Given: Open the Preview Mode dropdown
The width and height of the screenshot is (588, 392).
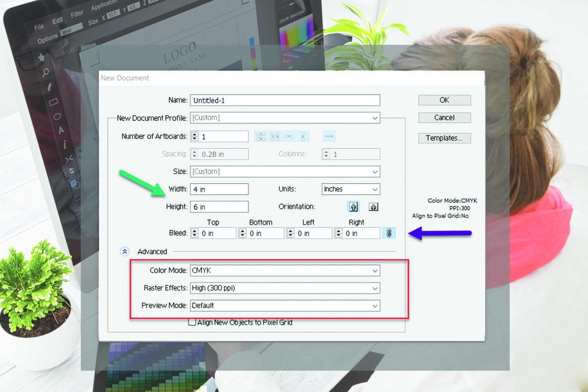Looking at the screenshot, I should 285,306.
